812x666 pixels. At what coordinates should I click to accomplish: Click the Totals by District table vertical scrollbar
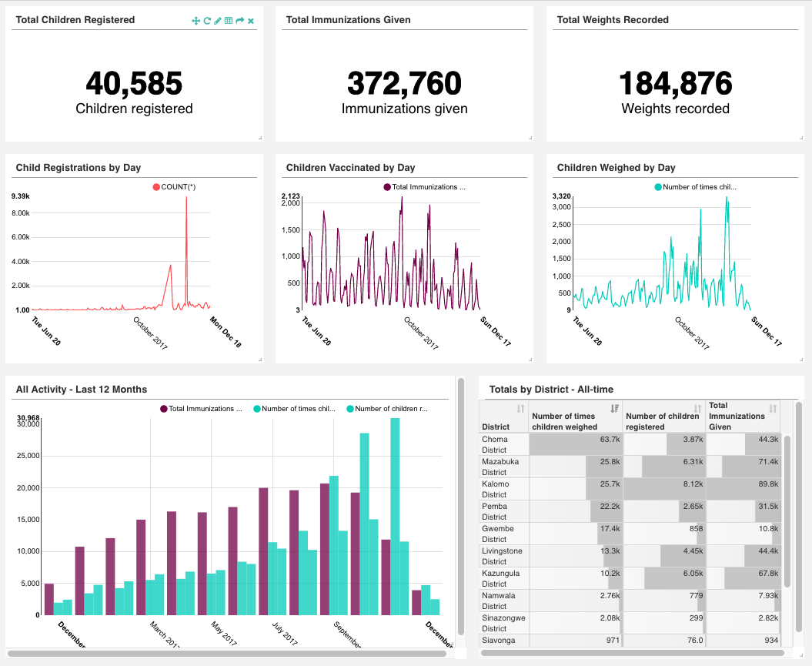[x=787, y=512]
